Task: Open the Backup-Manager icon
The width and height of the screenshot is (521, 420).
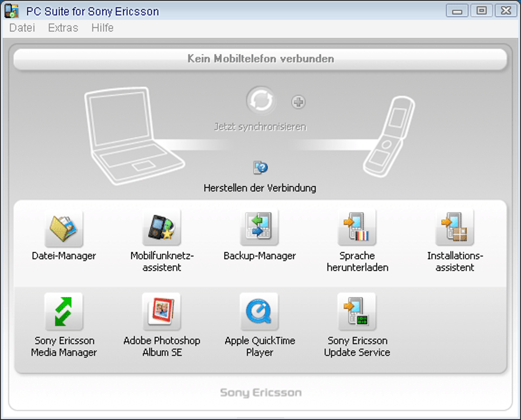Action: click(259, 228)
